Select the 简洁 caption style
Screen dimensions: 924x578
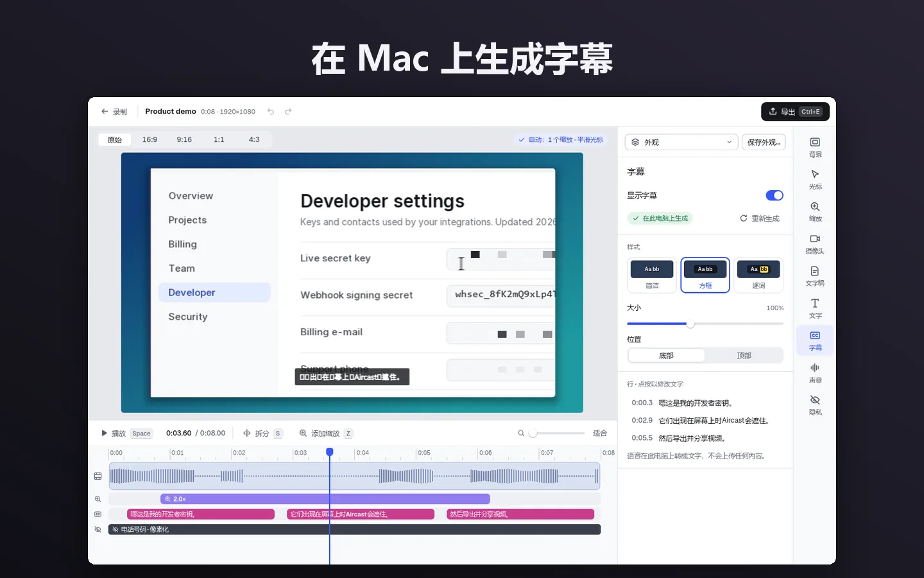(652, 276)
